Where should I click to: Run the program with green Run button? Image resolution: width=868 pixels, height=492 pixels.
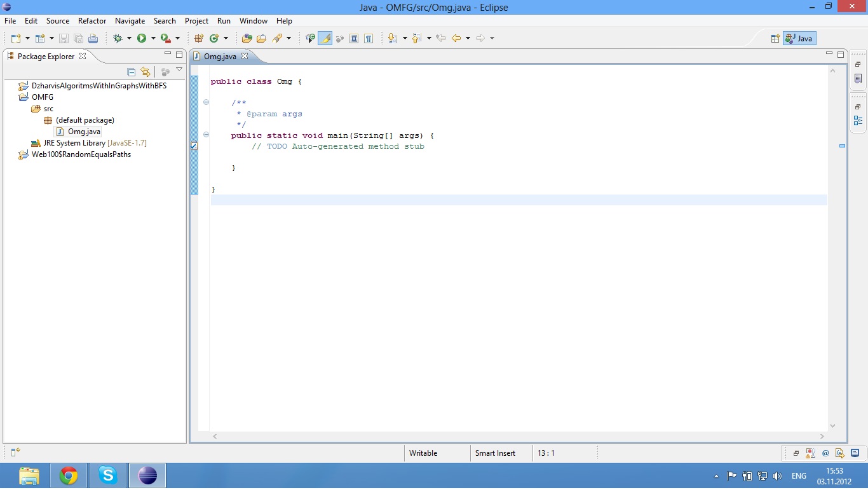pyautogui.click(x=141, y=38)
